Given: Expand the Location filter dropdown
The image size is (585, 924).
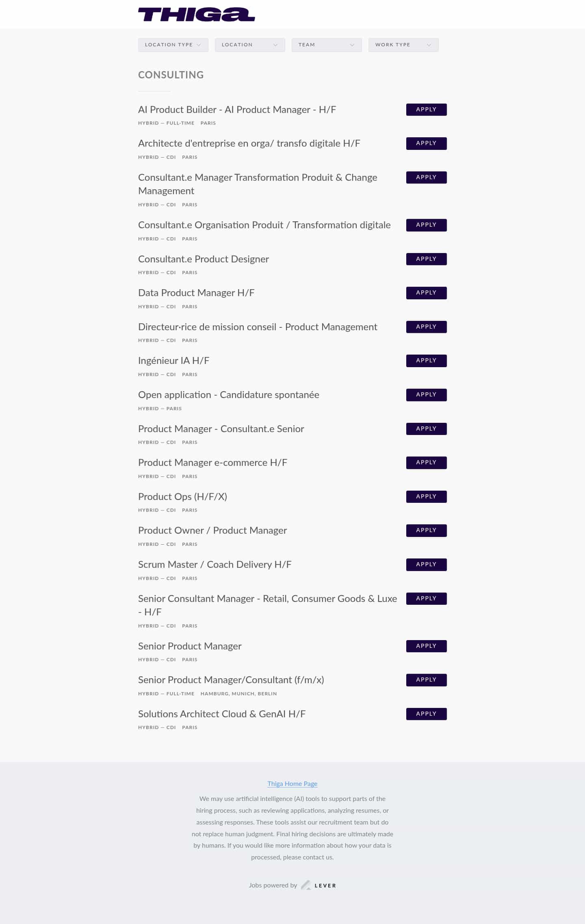Looking at the screenshot, I should [x=249, y=45].
